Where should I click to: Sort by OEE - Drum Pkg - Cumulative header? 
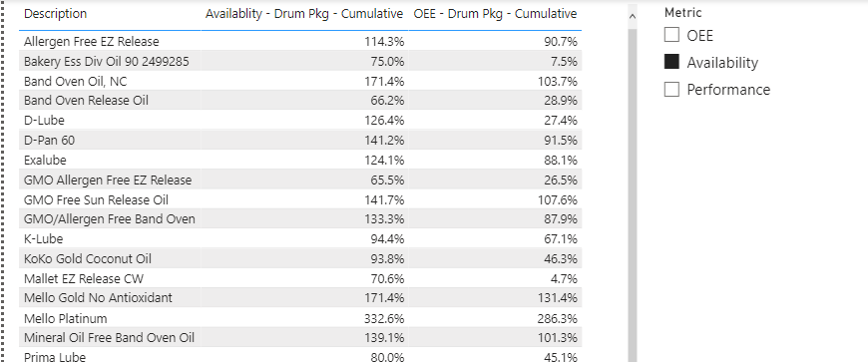tap(495, 14)
